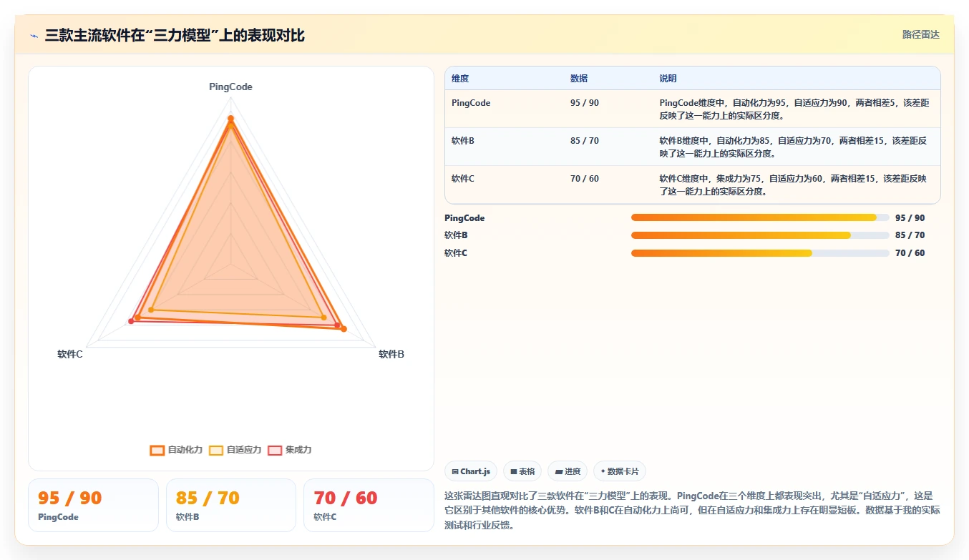Click the 软件C axis label on radar chart
Viewport: 969px width, 560px height.
point(70,354)
